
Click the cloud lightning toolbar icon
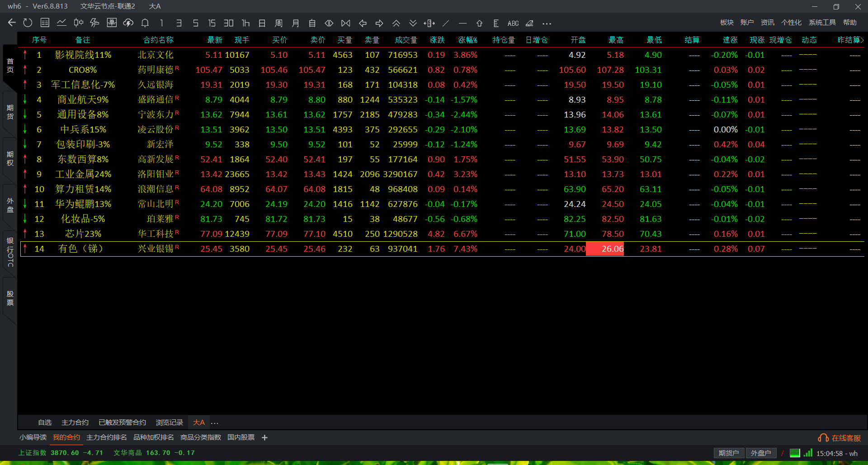coord(128,23)
